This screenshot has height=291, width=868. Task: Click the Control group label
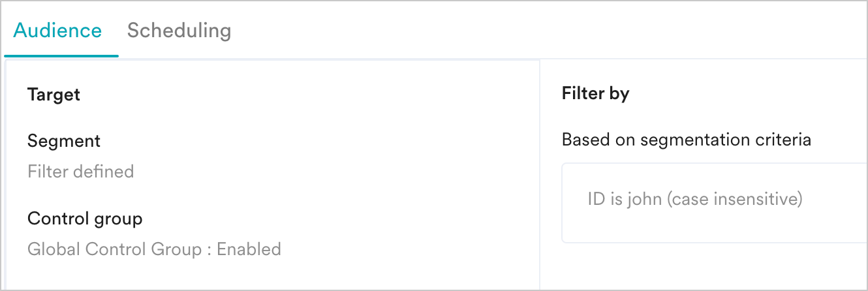(x=85, y=219)
